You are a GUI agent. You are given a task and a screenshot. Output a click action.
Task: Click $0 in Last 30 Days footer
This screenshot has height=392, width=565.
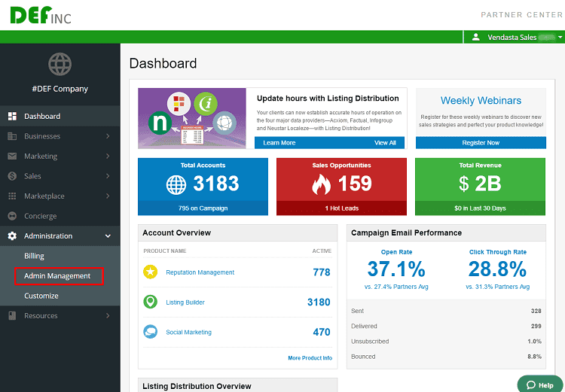click(x=480, y=208)
